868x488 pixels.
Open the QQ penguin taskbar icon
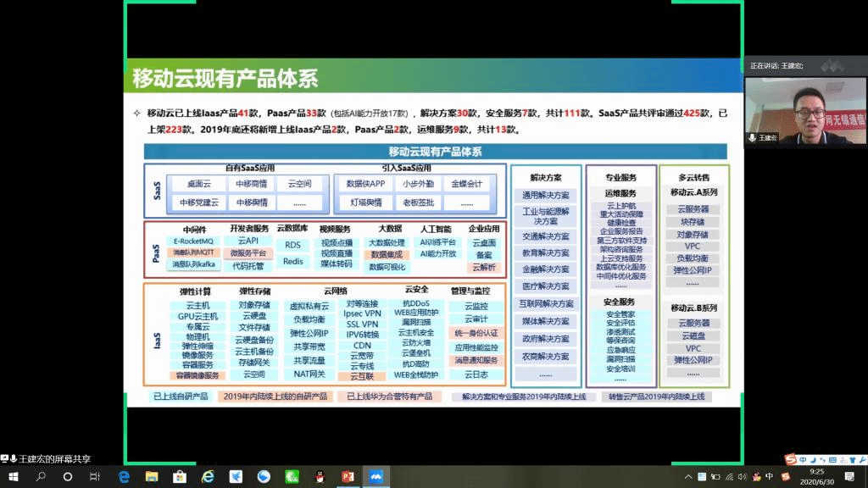(x=319, y=477)
